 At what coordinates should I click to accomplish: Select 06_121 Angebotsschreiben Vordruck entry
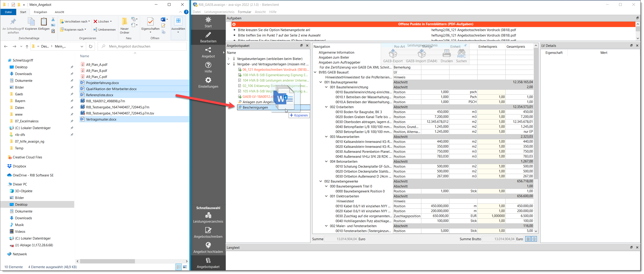274,70
